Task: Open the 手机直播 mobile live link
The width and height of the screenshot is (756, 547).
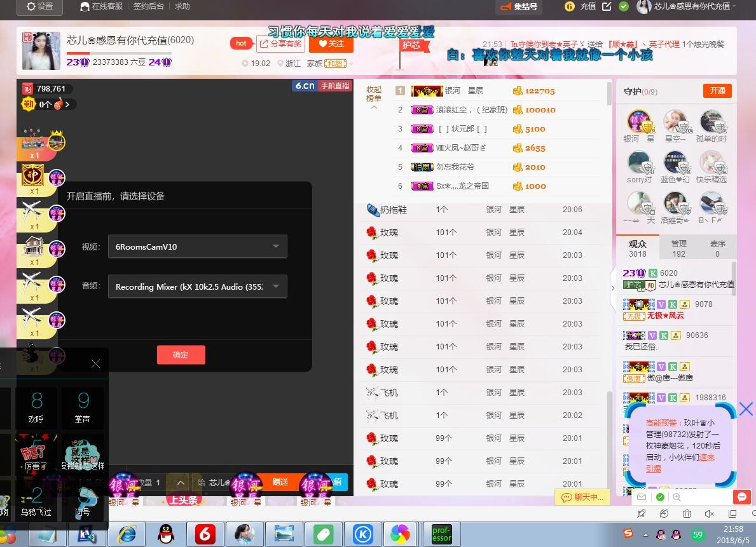Action: coord(335,86)
